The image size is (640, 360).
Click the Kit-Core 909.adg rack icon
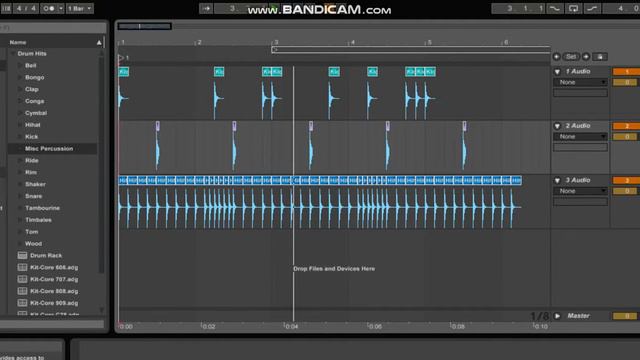(x=22, y=303)
